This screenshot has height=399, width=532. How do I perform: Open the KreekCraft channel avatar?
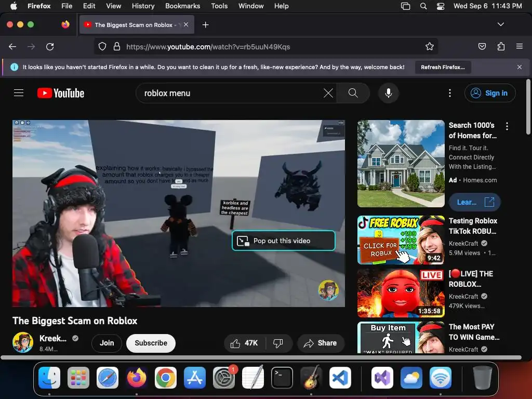[x=23, y=342]
